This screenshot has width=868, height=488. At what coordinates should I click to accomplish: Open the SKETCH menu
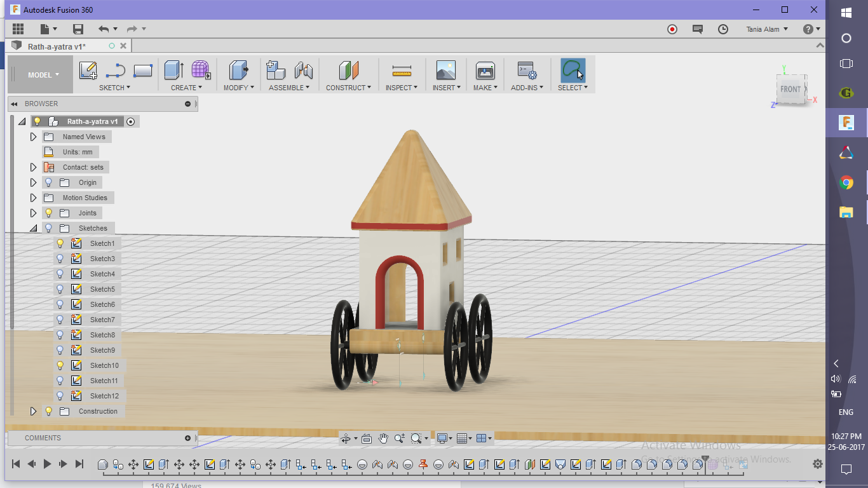point(114,88)
